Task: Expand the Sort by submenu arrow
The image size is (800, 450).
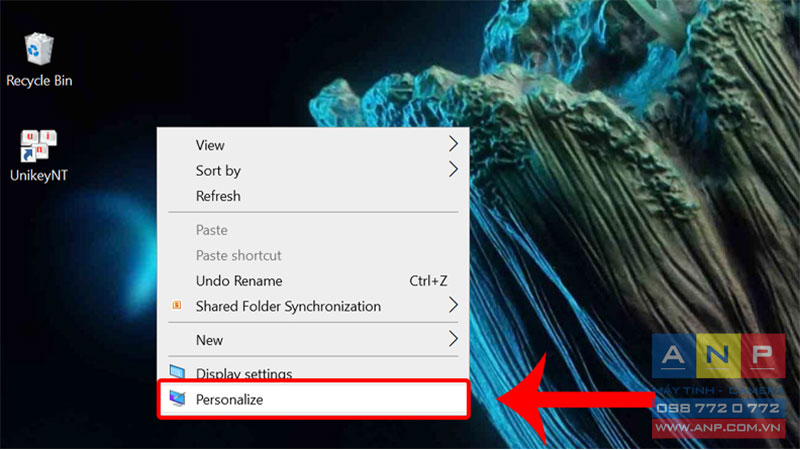Action: 453,169
